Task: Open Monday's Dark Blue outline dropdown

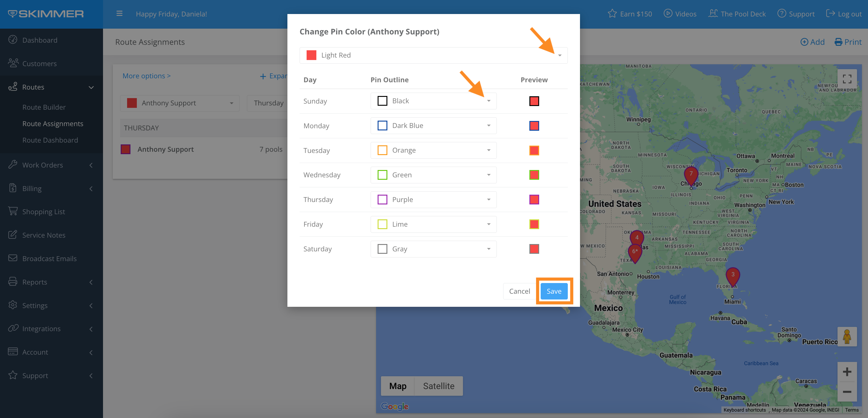Action: click(433, 126)
